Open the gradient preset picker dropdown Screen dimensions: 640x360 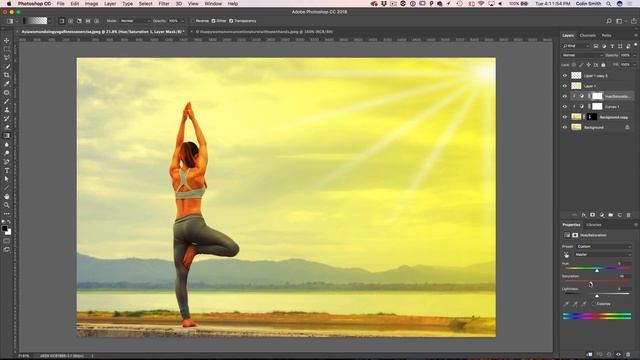coord(49,21)
